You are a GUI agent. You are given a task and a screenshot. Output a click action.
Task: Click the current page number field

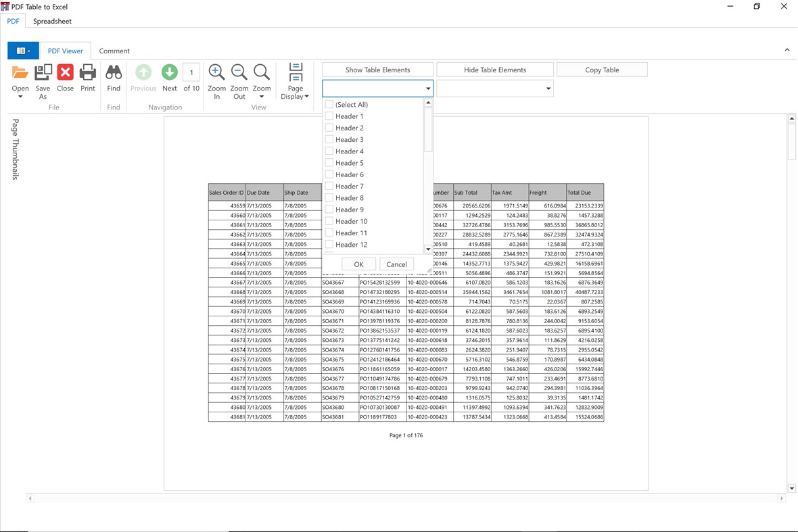click(191, 73)
